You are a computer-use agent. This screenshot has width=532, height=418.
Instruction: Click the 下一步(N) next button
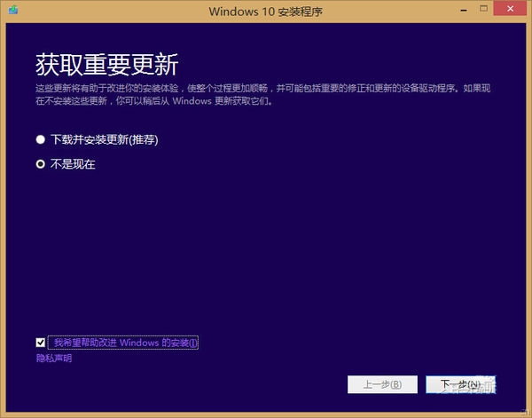point(460,384)
